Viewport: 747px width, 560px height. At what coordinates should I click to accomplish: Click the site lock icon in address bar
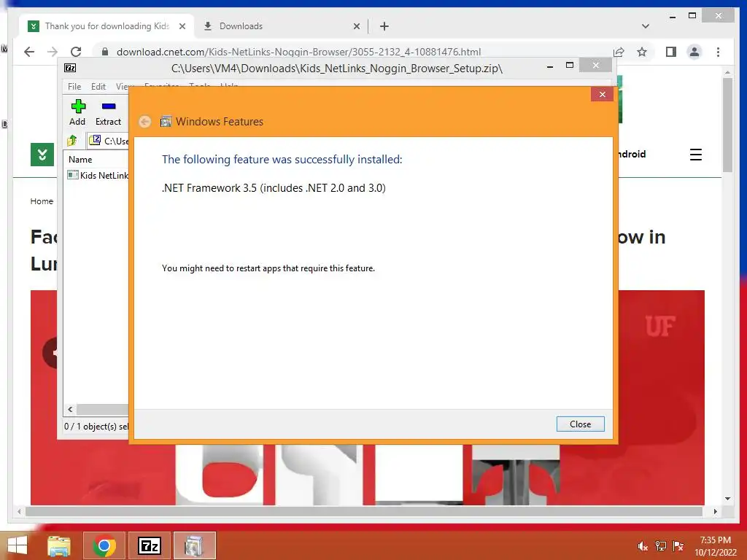[x=105, y=52]
